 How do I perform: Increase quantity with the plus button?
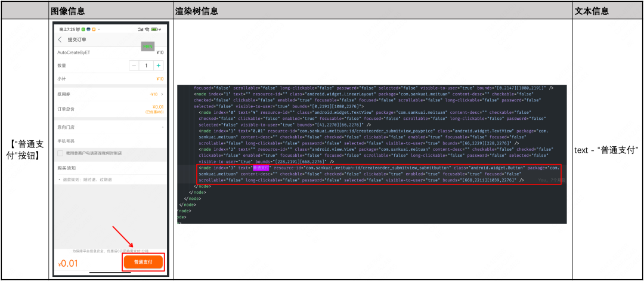[159, 65]
